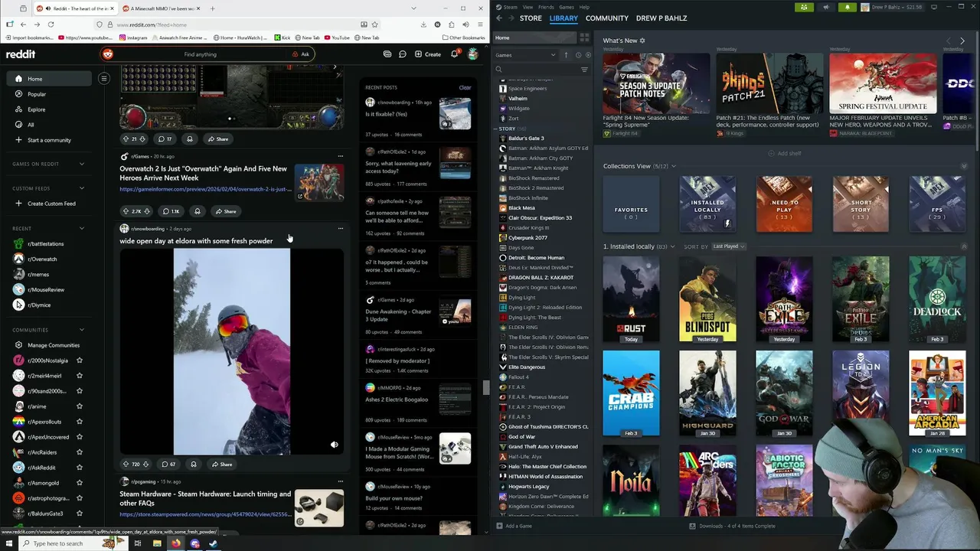Favorite r/ArcRaiders with star
Screen dimensions: 980x551
pyautogui.click(x=79, y=452)
